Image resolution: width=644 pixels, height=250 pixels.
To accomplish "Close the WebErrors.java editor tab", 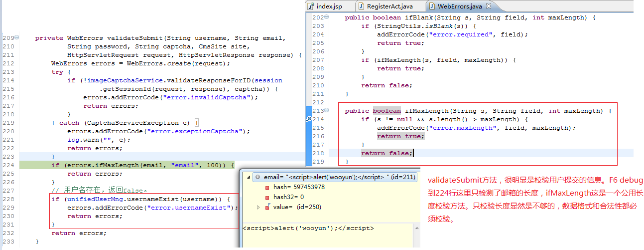I will (488, 6).
